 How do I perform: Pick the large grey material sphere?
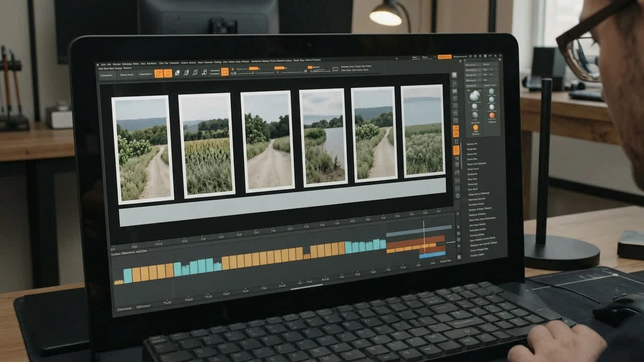[474, 96]
